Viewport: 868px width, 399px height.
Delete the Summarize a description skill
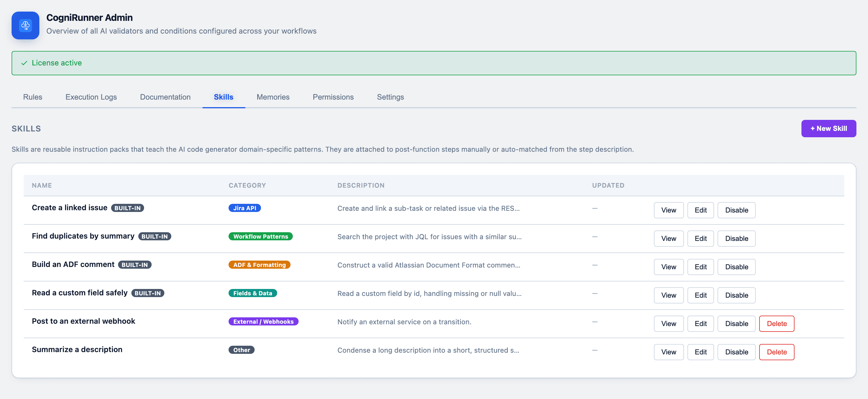pos(776,352)
